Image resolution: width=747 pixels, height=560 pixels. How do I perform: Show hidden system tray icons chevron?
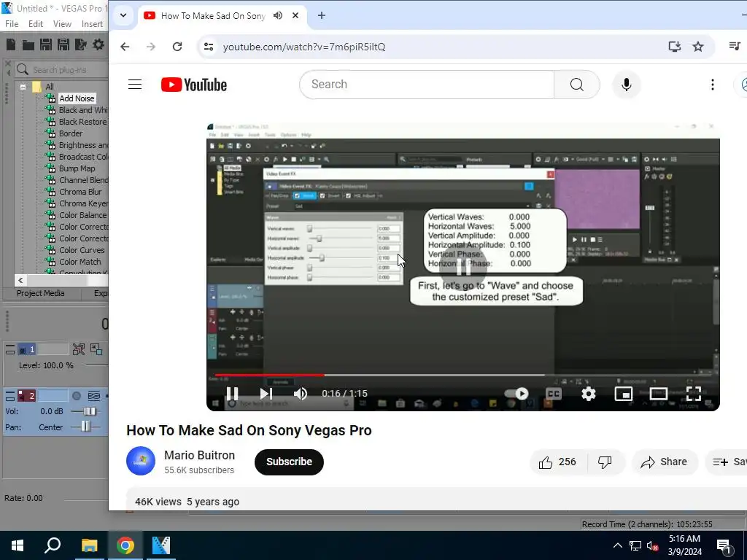click(617, 545)
